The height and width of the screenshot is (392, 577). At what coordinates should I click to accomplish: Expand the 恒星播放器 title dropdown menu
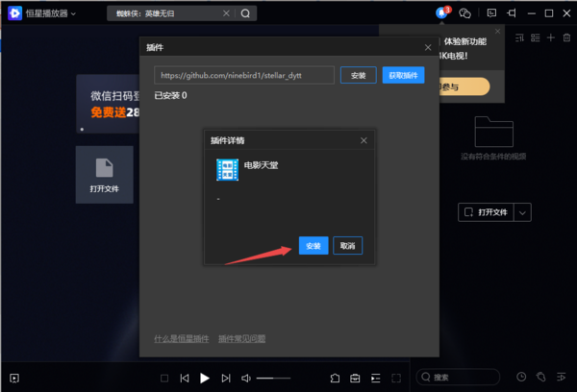point(73,14)
